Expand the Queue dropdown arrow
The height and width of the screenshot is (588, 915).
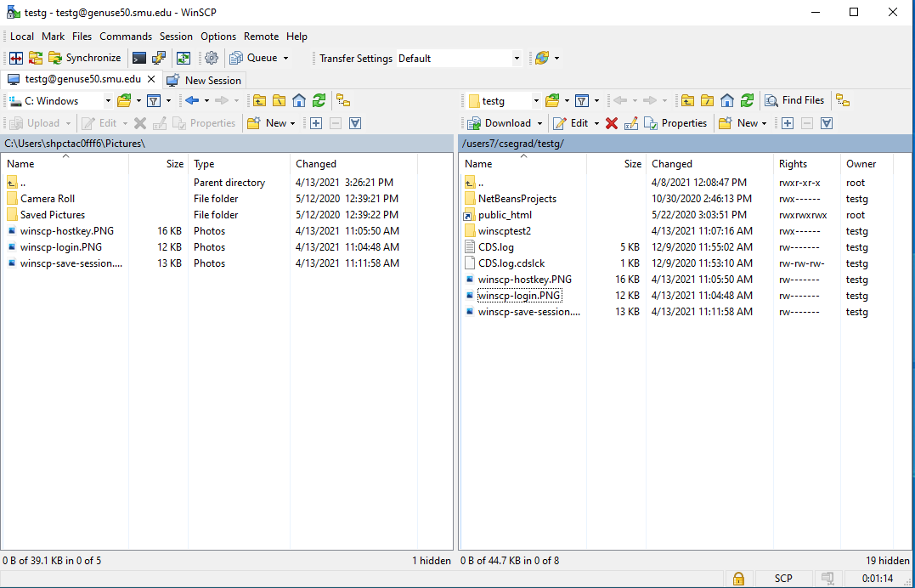(286, 58)
